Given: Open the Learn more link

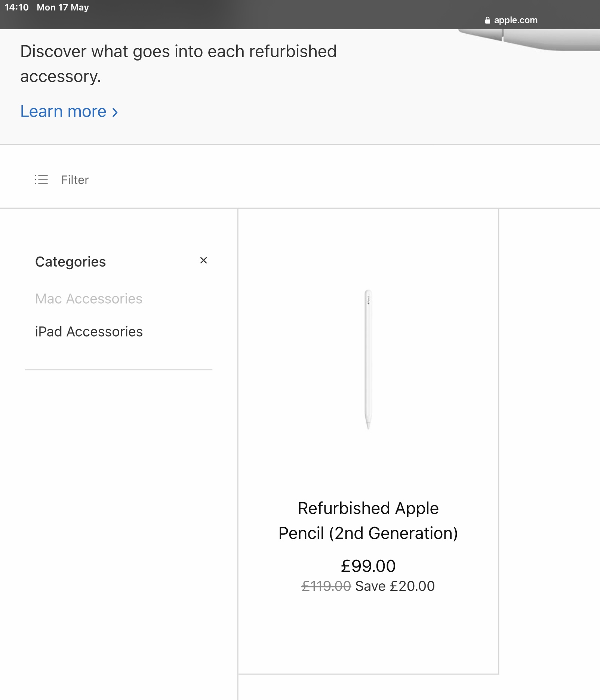Looking at the screenshot, I should pyautogui.click(x=64, y=111).
